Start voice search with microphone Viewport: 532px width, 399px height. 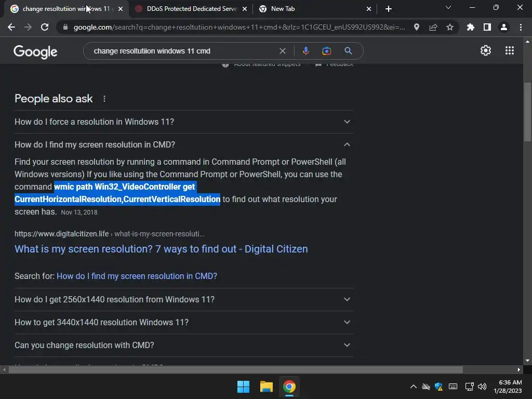point(305,51)
